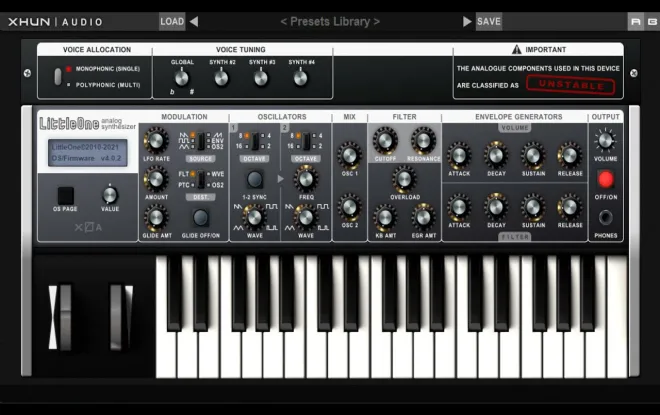Click the OS PAGE button
The height and width of the screenshot is (415, 660).
click(x=66, y=196)
